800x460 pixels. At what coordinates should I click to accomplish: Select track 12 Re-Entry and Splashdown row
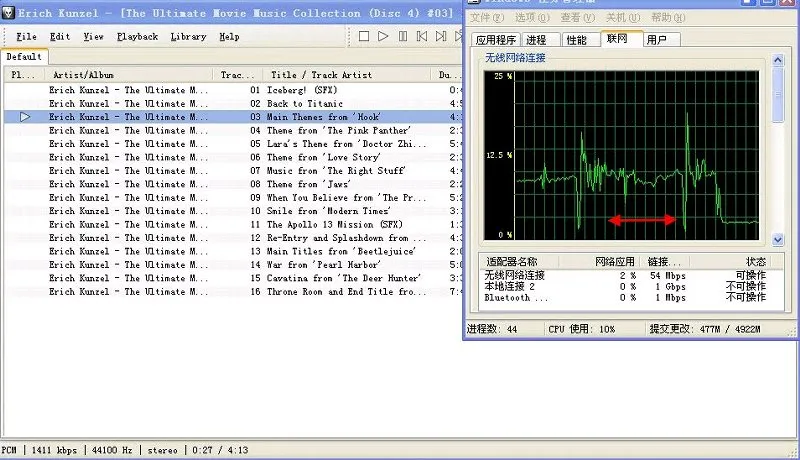tap(234, 238)
